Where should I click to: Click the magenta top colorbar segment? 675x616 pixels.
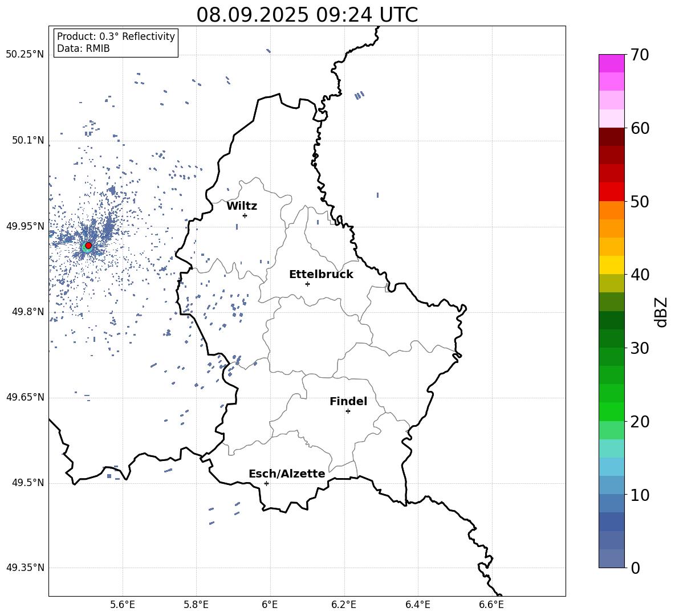(x=611, y=64)
